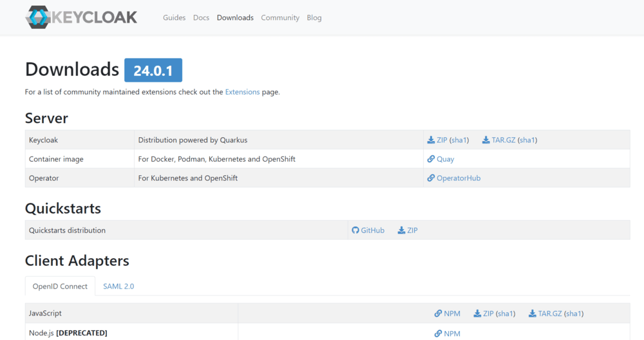Click the download icon beside Keycloak server ZIP
This screenshot has width=644, height=340.
point(431,140)
